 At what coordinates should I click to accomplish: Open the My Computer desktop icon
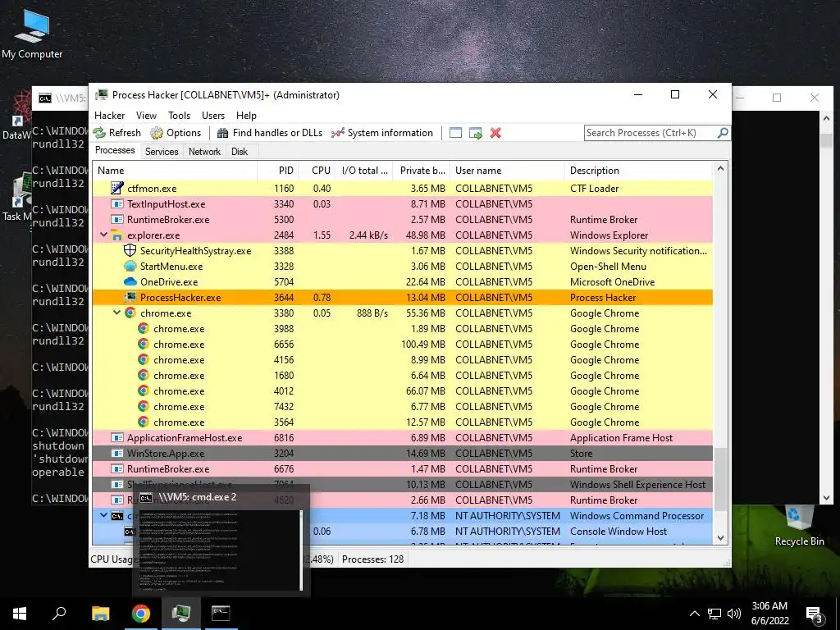click(32, 34)
